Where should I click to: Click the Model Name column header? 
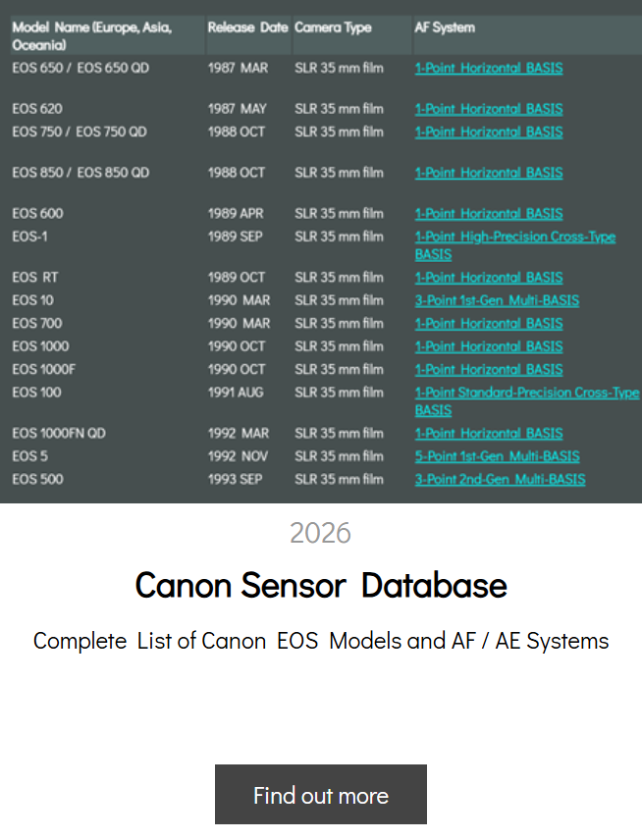pos(92,36)
